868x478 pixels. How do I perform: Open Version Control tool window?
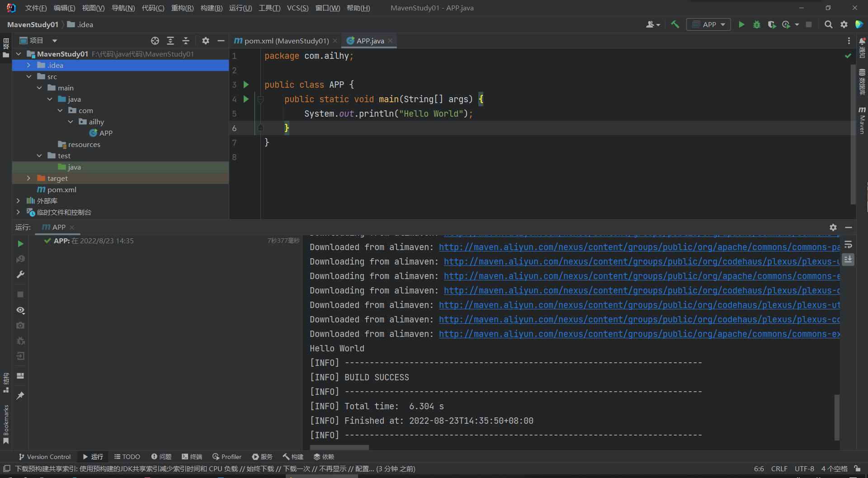coord(45,457)
